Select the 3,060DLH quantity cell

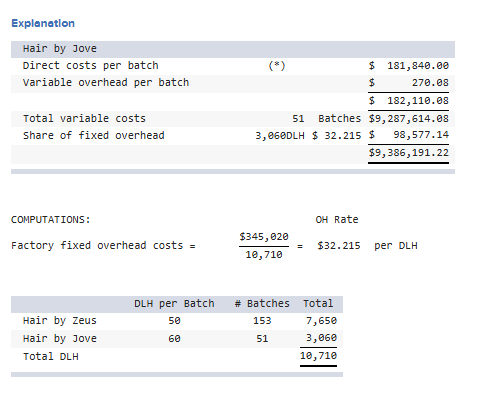280,135
